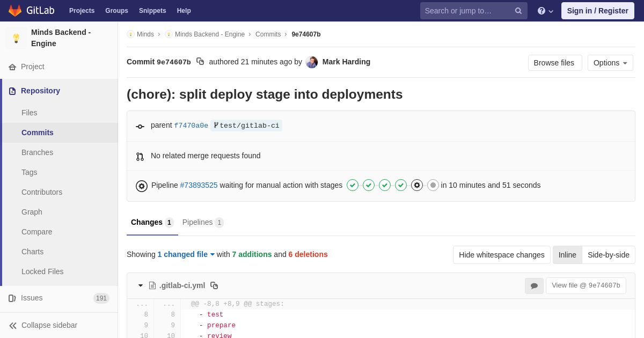Select Inline diff view
Screen dimensions: 644x338
[567, 255]
